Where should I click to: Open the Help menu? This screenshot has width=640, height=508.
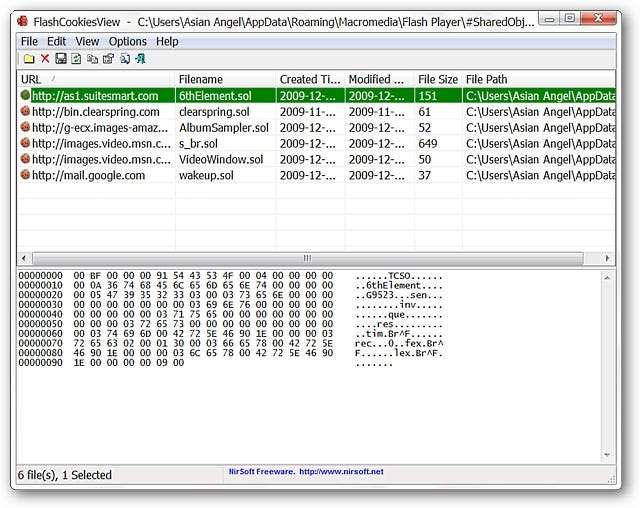point(167,41)
